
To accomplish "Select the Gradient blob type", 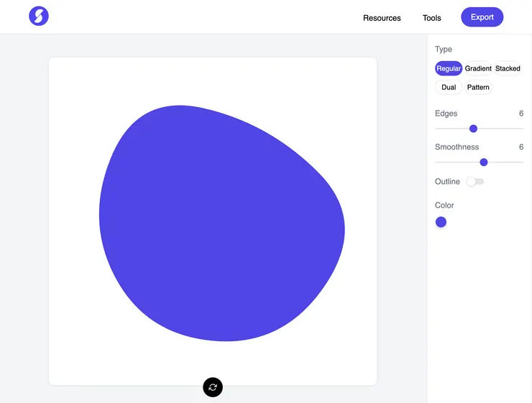I will point(478,68).
